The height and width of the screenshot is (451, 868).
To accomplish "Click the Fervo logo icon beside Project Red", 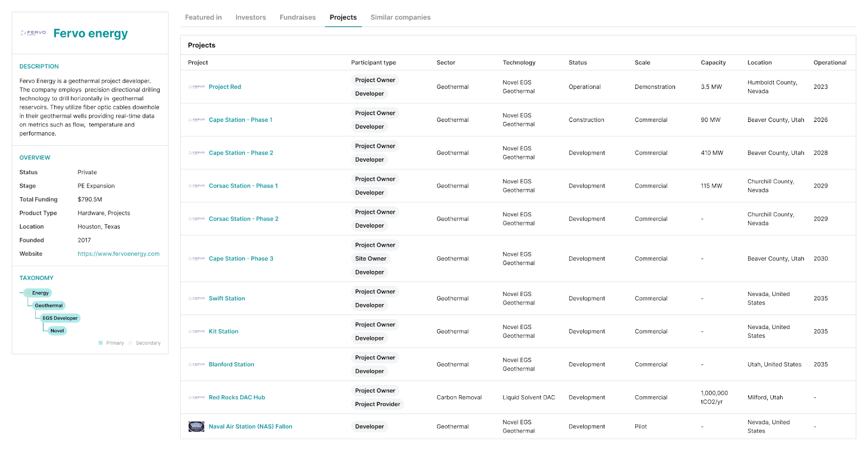I will 196,87.
